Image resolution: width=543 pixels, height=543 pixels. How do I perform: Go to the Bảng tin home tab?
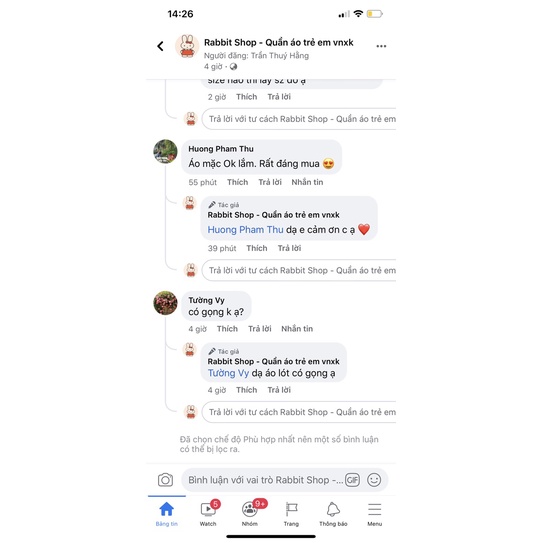[x=167, y=514]
